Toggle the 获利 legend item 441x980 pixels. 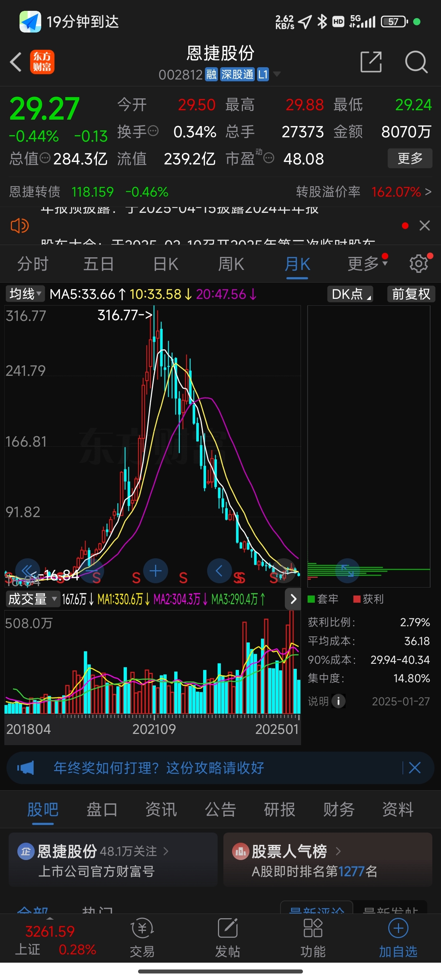point(368,599)
